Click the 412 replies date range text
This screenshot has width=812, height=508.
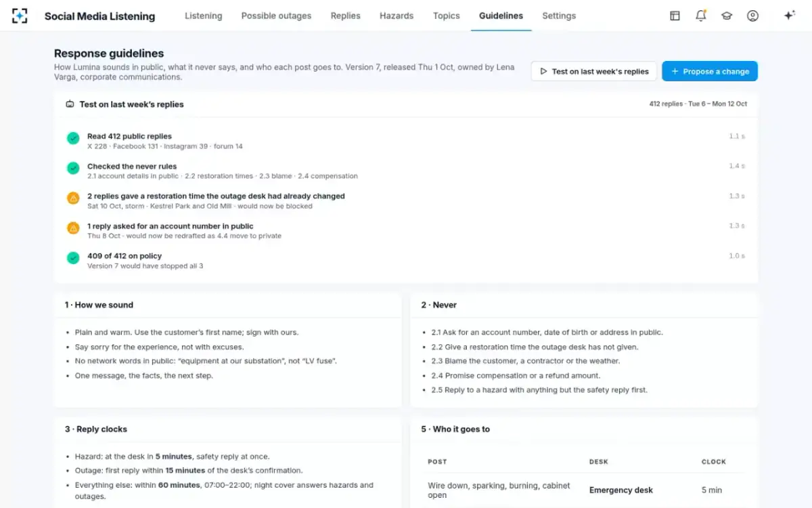[x=698, y=104]
